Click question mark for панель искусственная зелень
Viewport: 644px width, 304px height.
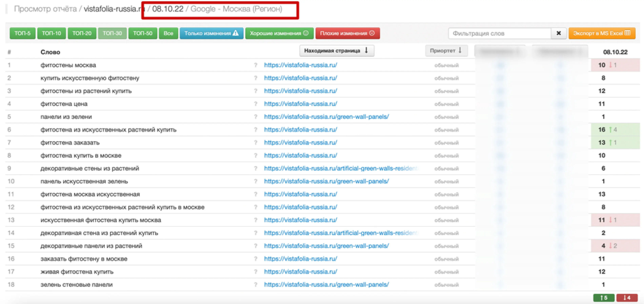click(x=256, y=181)
